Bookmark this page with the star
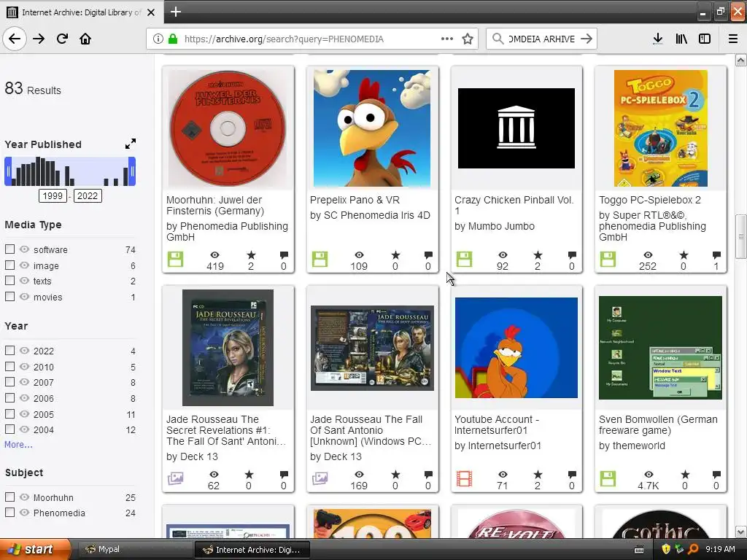The height and width of the screenshot is (560, 747). tap(468, 39)
